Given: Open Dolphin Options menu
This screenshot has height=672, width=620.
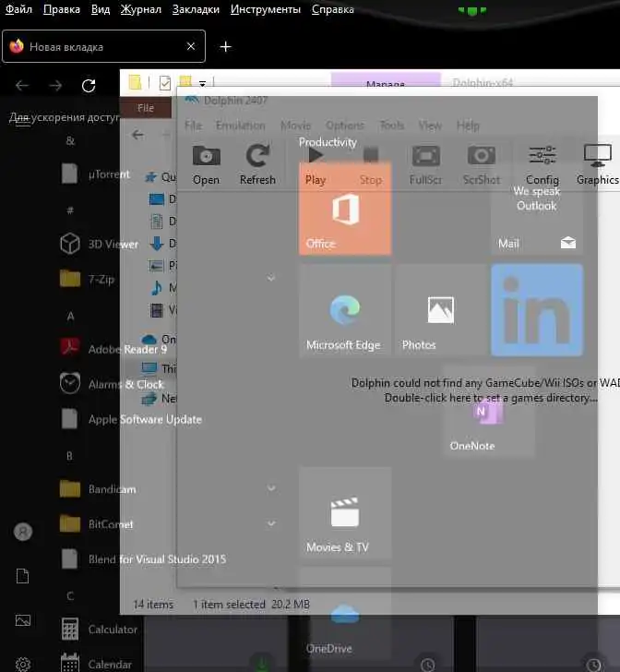Looking at the screenshot, I should coord(345,126).
